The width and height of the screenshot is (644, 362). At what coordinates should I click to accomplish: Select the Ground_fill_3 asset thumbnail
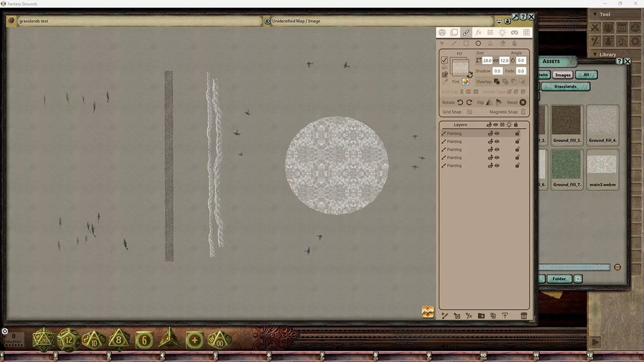[567, 121]
